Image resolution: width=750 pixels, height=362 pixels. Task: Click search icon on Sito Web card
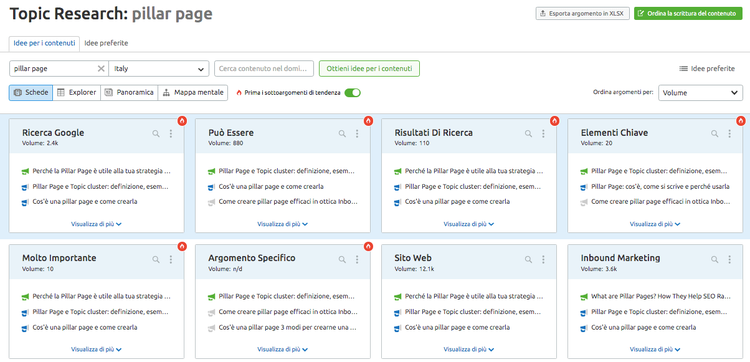point(528,259)
